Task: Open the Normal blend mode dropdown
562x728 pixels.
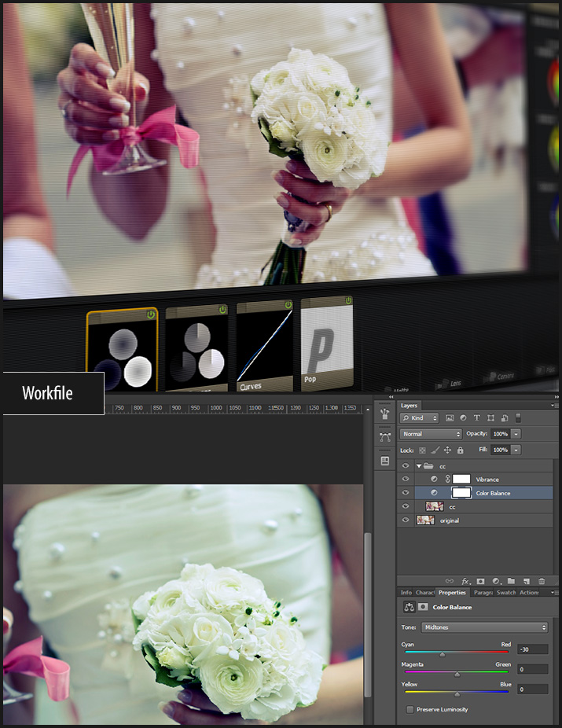Action: (431, 434)
